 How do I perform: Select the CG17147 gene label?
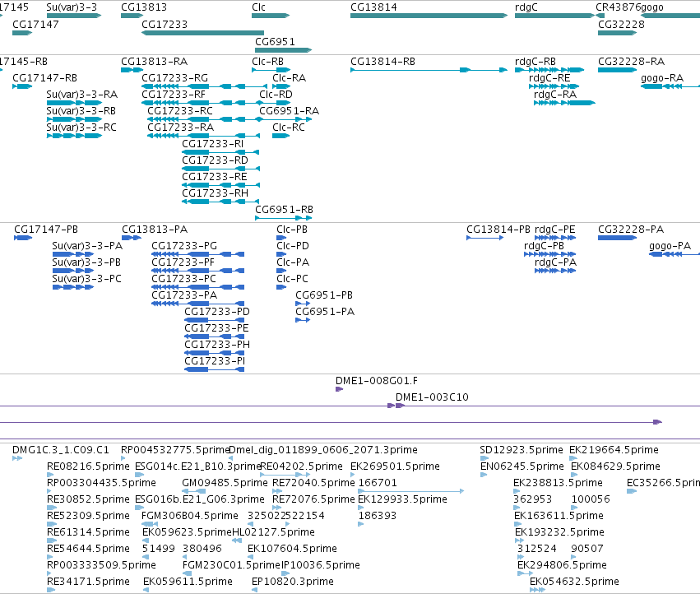click(x=35, y=25)
